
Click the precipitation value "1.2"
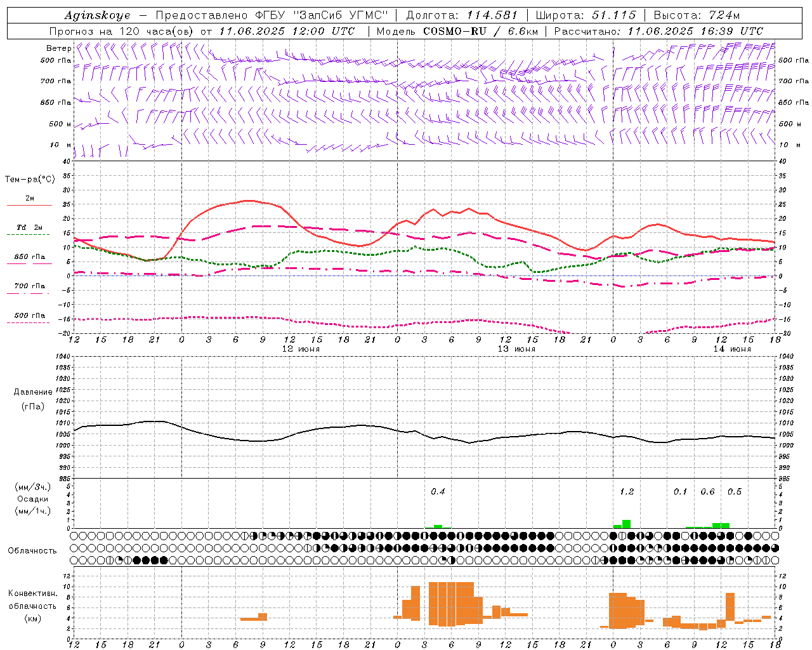coord(626,492)
